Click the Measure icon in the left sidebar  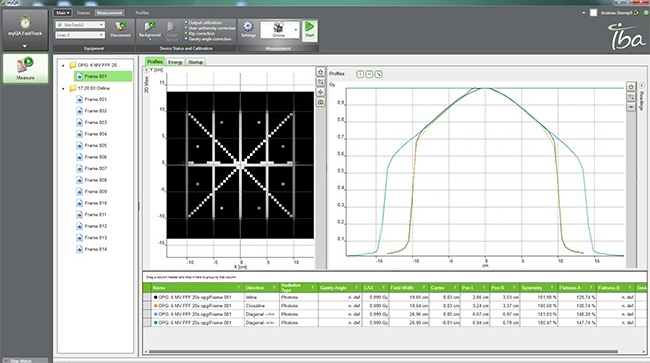coord(25,68)
